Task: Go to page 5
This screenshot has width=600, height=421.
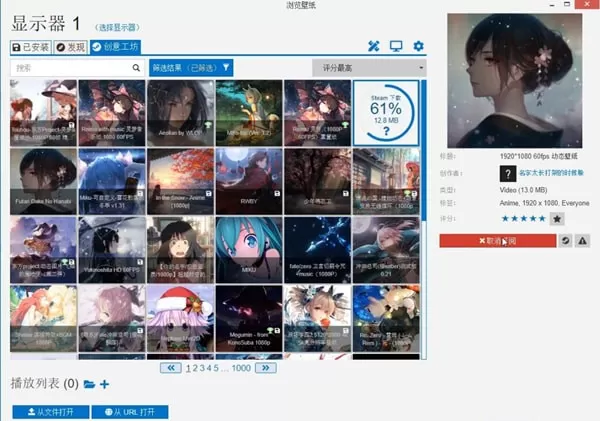Action: [216, 368]
